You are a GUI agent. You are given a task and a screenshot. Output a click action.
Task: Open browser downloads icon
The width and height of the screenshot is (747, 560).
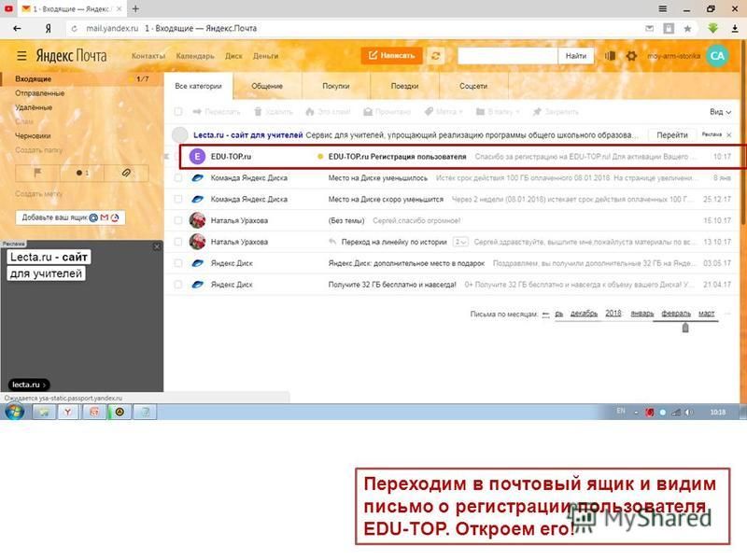[735, 29]
